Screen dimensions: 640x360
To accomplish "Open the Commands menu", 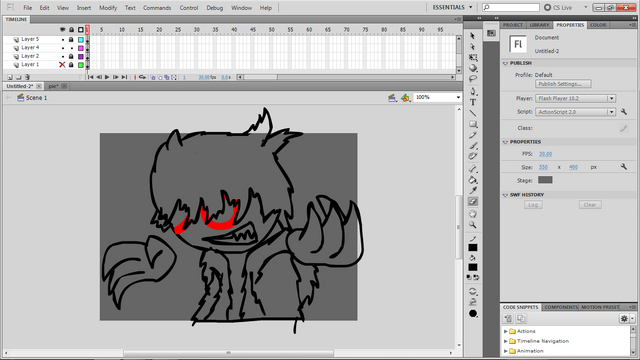I will pos(157,8).
